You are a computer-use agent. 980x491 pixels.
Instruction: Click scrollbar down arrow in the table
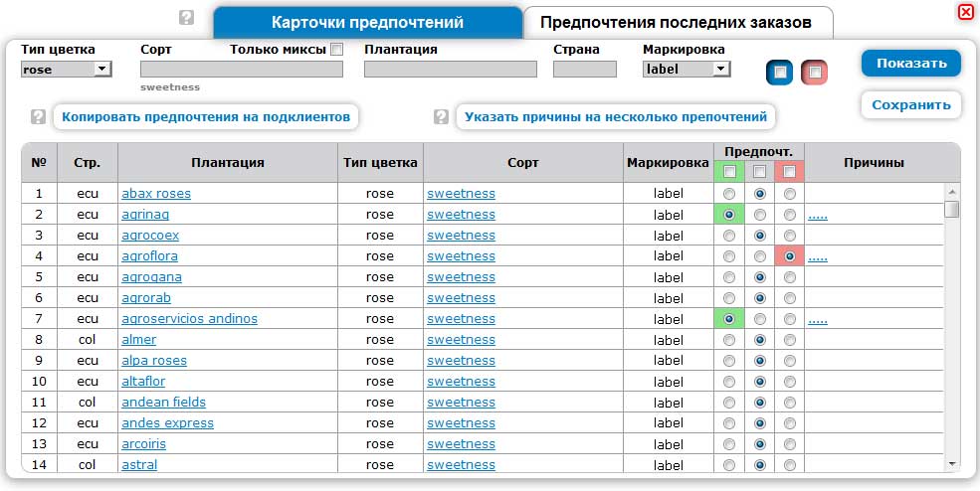click(952, 463)
